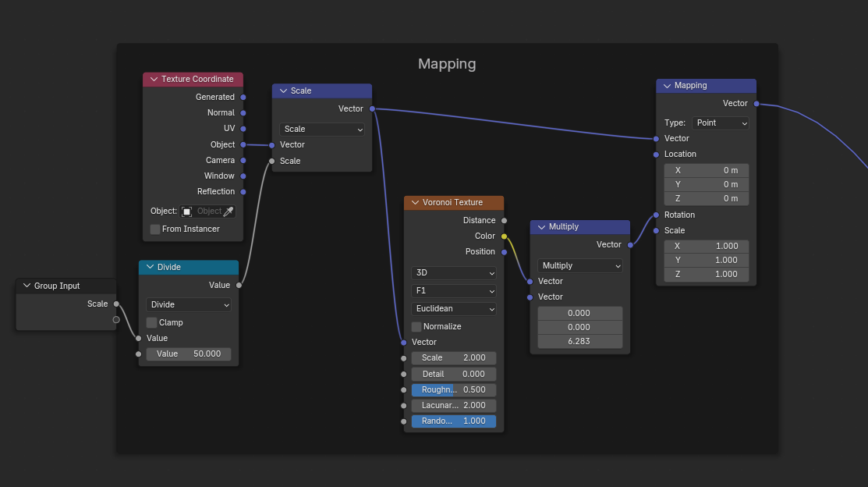Enable the From Instancer checkbox
868x487 pixels.
coord(155,229)
